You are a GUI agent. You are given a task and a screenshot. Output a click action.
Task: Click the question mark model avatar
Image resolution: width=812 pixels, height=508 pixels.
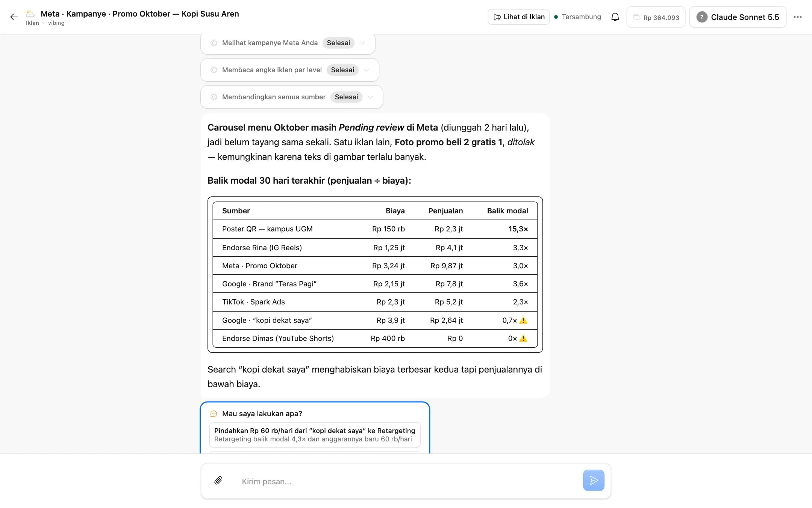click(x=701, y=17)
